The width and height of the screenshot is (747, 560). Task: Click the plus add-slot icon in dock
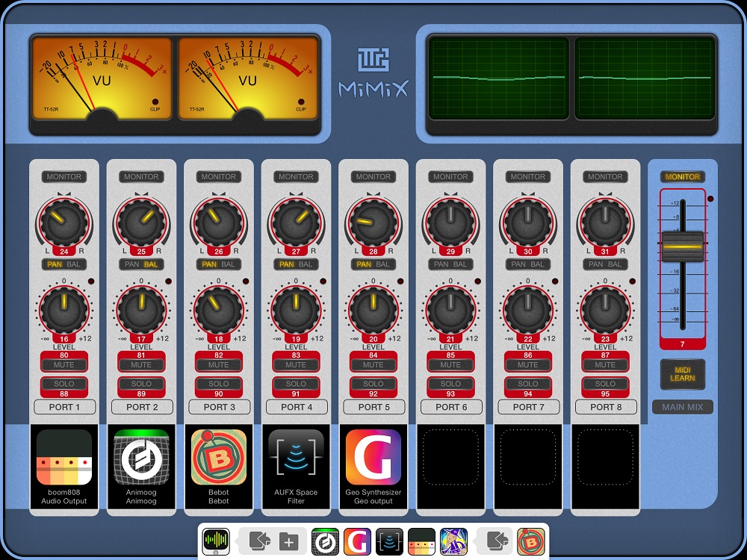click(288, 541)
